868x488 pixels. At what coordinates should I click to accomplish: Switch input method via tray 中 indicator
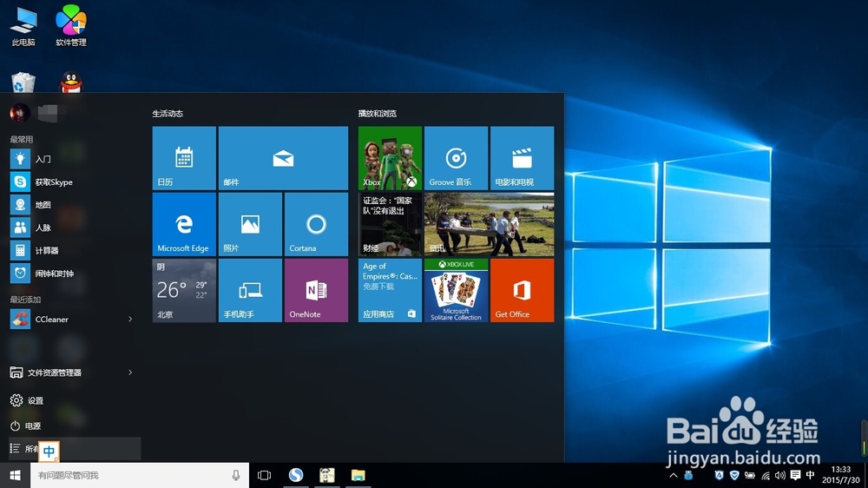(x=811, y=475)
